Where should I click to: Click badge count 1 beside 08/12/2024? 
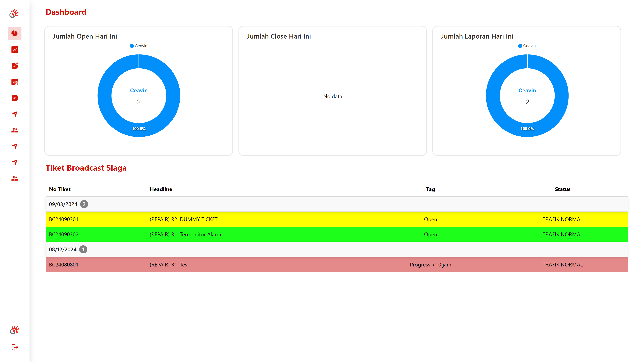tap(83, 250)
